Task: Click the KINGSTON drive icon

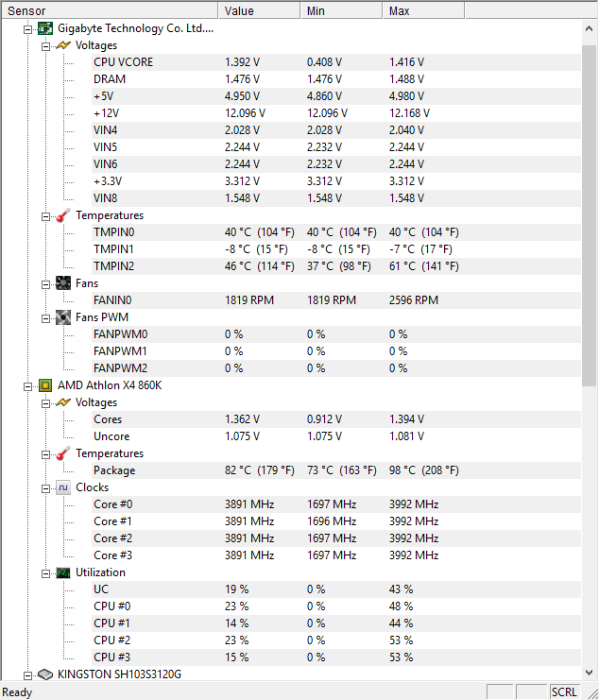Action: click(x=45, y=674)
